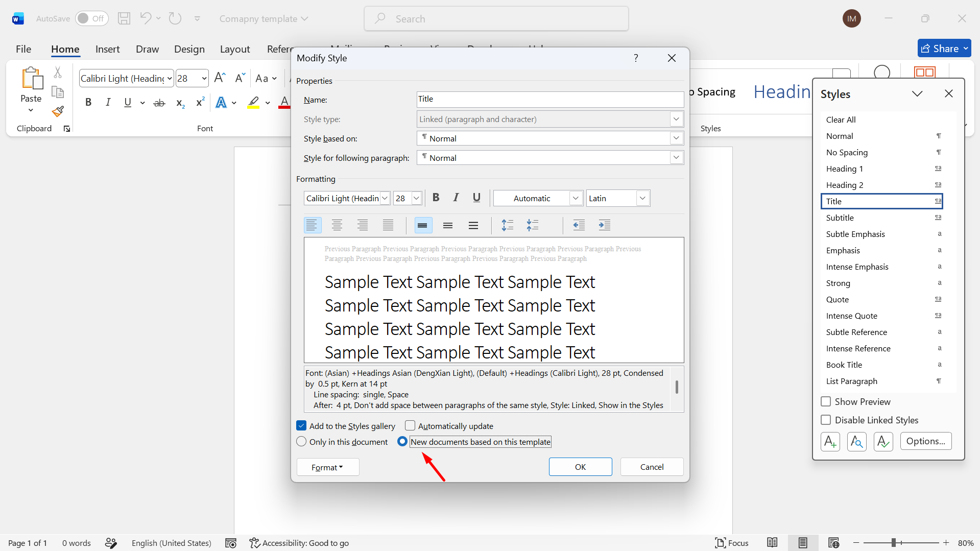Open Style for following paragraph dropdown

click(x=676, y=158)
